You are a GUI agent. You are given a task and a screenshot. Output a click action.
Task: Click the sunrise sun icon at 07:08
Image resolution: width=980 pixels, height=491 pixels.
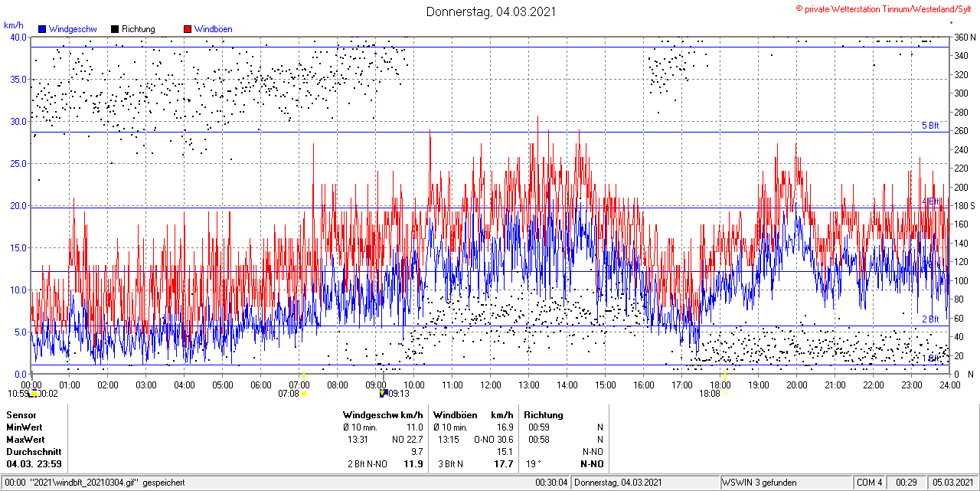pyautogui.click(x=304, y=394)
